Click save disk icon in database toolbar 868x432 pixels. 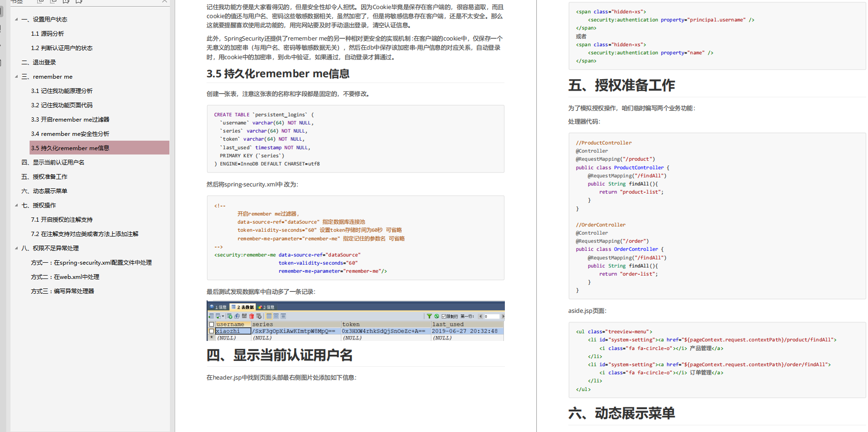[244, 316]
